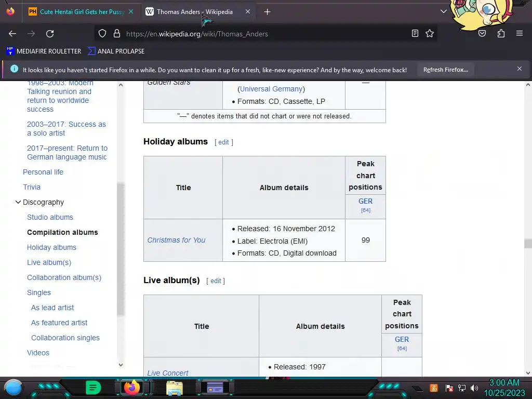The height and width of the screenshot is (399, 532).
Task: Open the Windows Start orb
Action: click(x=14, y=388)
